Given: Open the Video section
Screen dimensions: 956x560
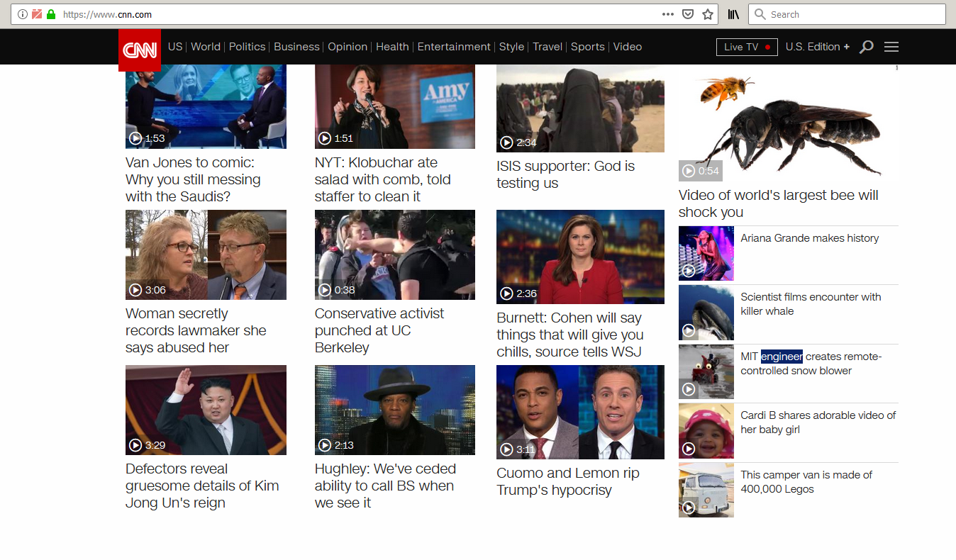Looking at the screenshot, I should (x=628, y=47).
